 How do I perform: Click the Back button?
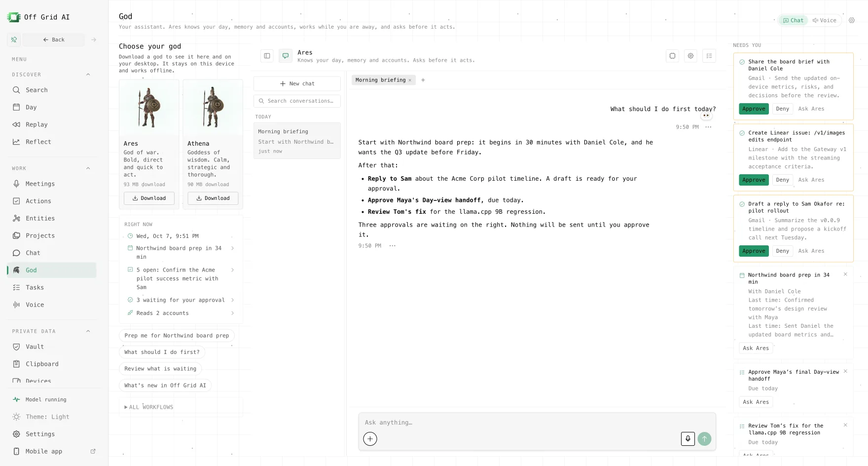[x=53, y=39]
